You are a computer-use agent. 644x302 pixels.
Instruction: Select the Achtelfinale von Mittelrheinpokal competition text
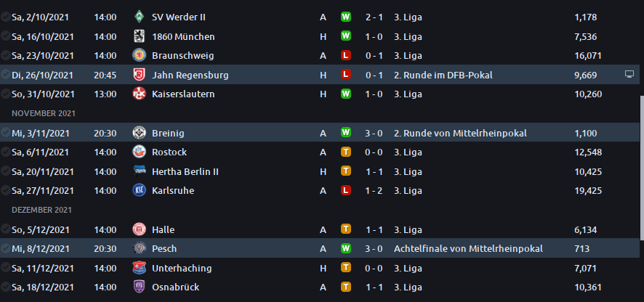click(468, 249)
